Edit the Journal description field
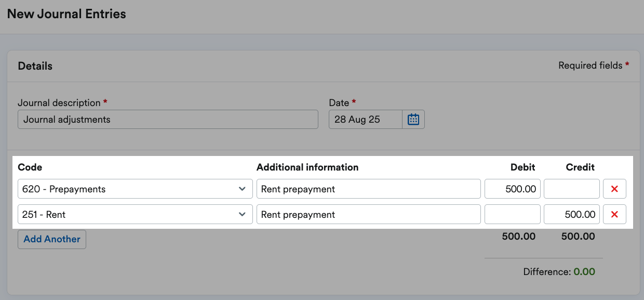Image resolution: width=644 pixels, height=300 pixels. click(x=168, y=120)
